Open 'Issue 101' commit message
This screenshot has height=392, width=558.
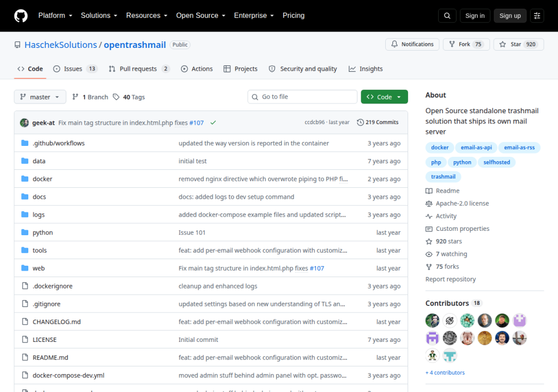point(192,232)
